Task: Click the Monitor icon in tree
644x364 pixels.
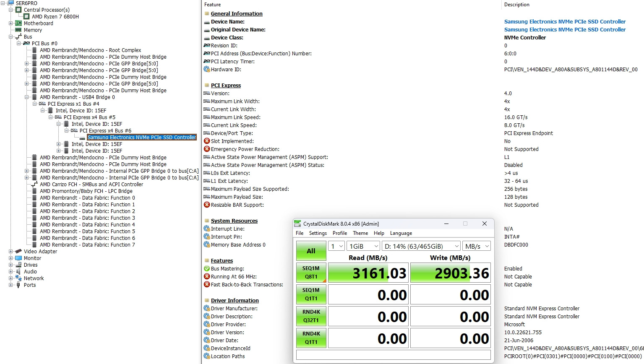Action: 18,258
